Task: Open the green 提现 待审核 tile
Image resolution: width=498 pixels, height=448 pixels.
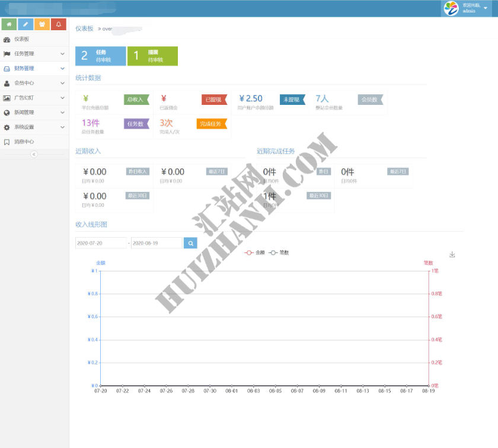Action: coord(152,56)
